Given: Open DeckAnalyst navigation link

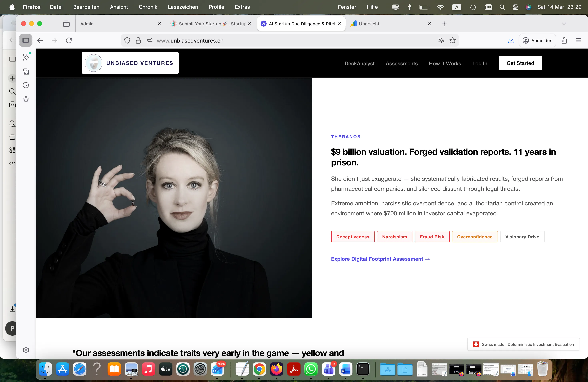Looking at the screenshot, I should click(359, 63).
